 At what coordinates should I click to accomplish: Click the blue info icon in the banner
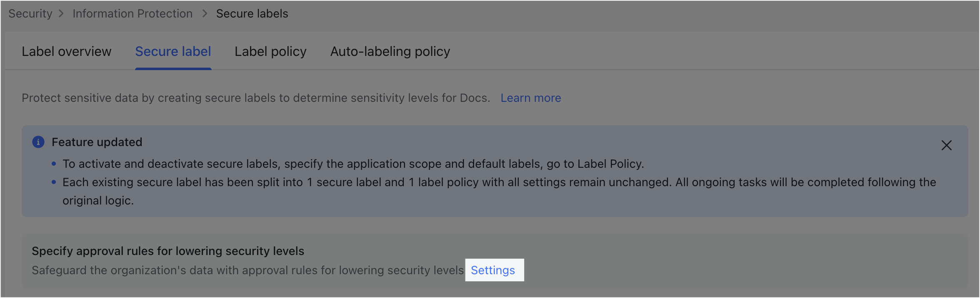coord(38,142)
